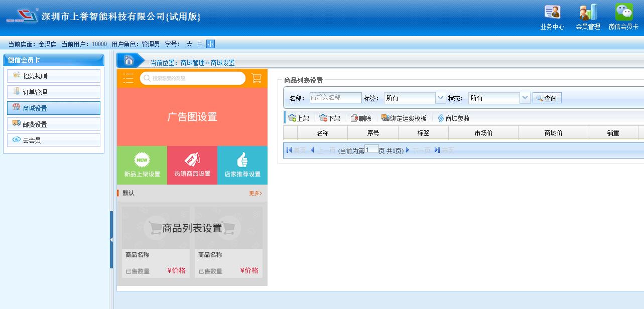Select the 小 font size option
Viewport: 644px width, 309px height.
pos(210,44)
